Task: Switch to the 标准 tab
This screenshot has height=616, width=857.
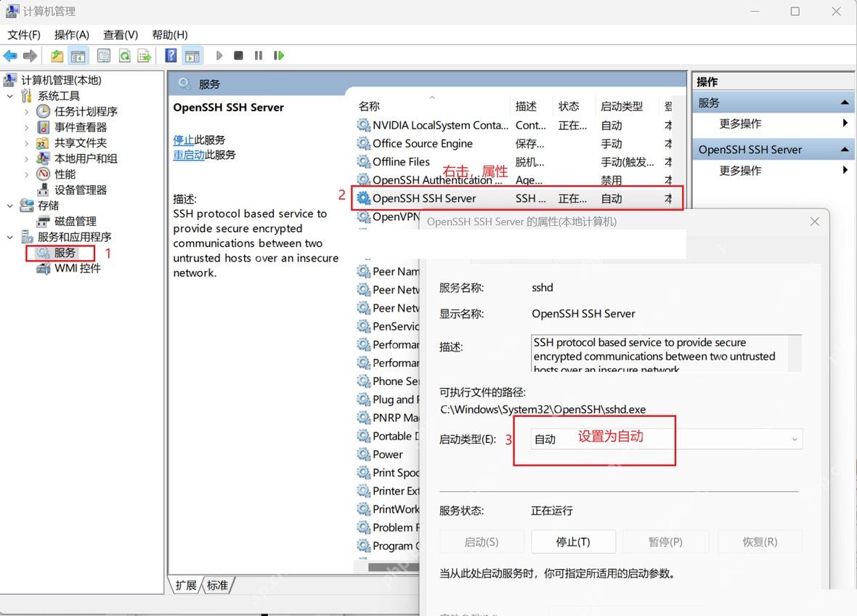Action: coord(218,585)
